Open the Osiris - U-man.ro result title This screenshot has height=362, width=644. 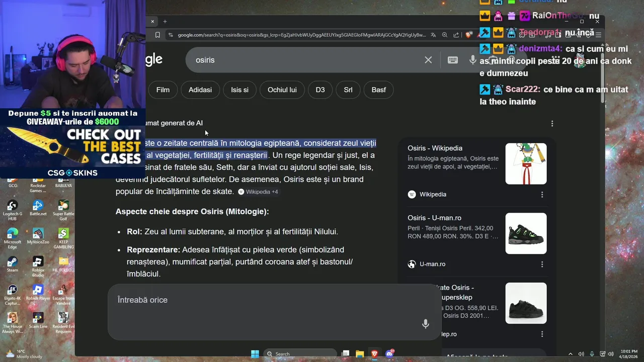[434, 218]
